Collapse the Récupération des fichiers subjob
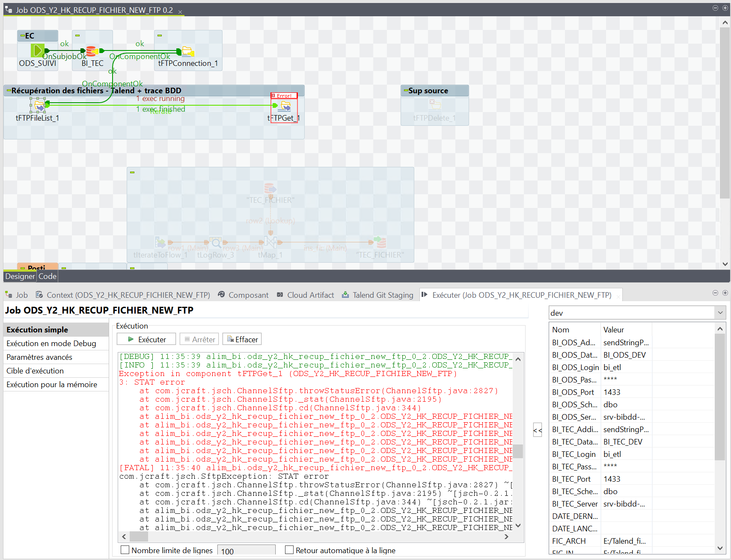 point(9,91)
